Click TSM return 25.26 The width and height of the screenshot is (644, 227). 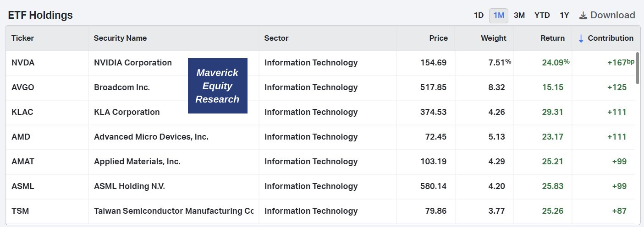pyautogui.click(x=553, y=211)
